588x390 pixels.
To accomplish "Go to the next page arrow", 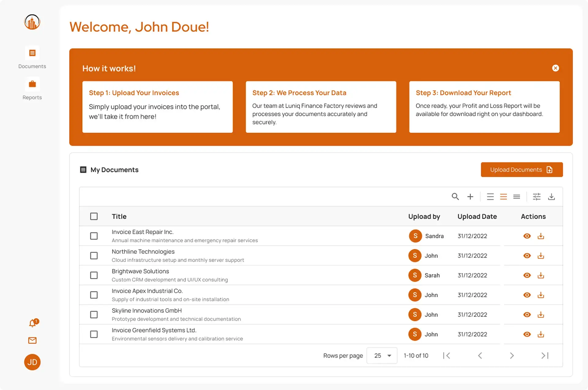I will point(512,356).
